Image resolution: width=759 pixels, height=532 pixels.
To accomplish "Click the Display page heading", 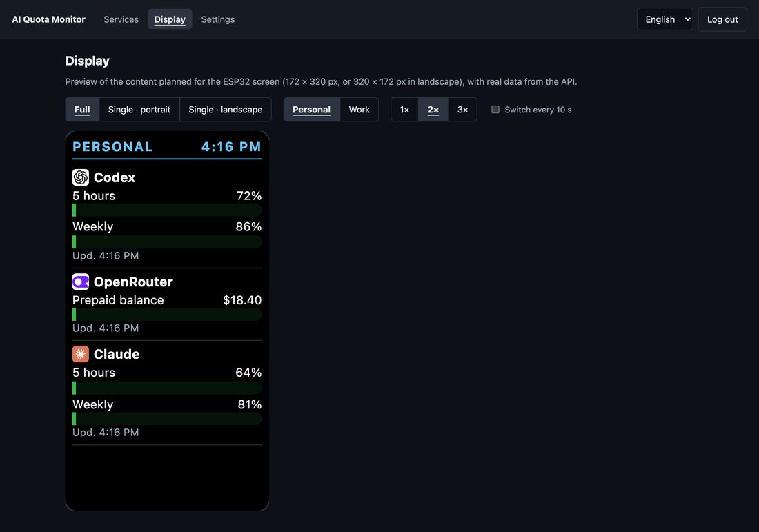I will coord(87,61).
